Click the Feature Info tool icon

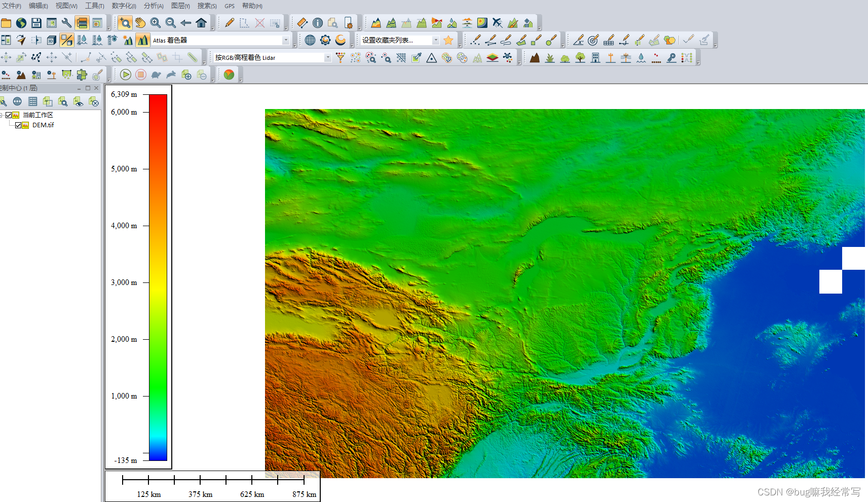coord(317,23)
